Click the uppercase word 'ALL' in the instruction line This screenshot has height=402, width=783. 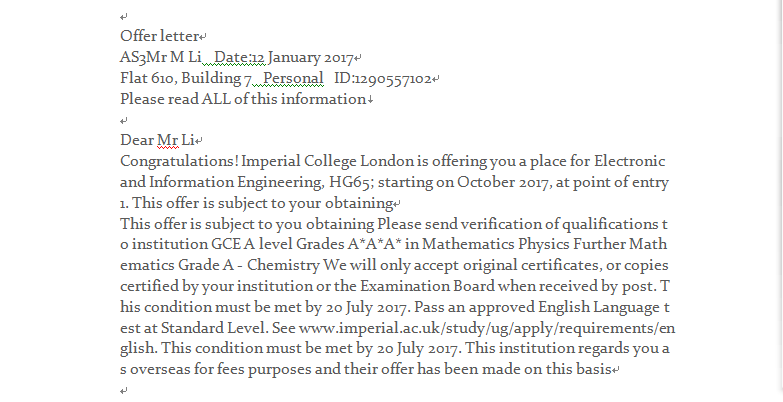[x=216, y=99]
